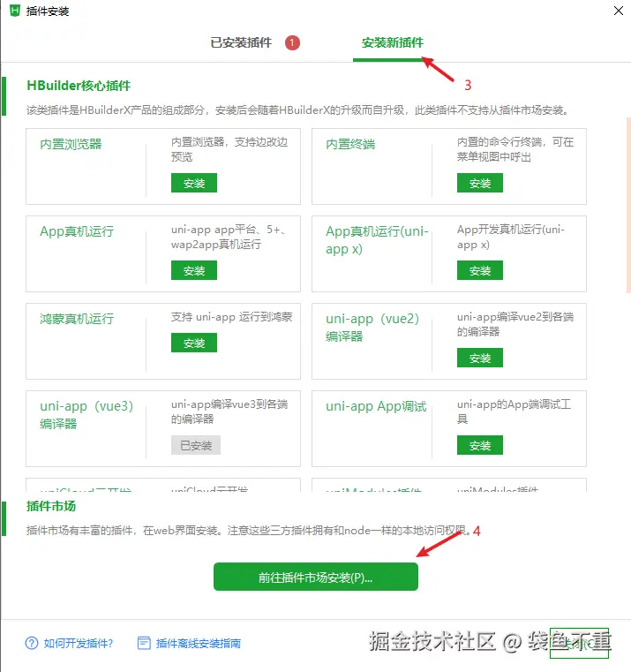Click description uni-app编译vue3到各端的编译器
Viewport: 631px width, 672px height.
(x=229, y=412)
